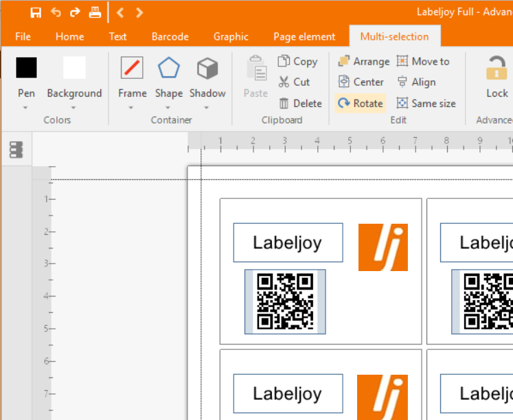Select orange logo in bottom-left label

pyautogui.click(x=383, y=397)
